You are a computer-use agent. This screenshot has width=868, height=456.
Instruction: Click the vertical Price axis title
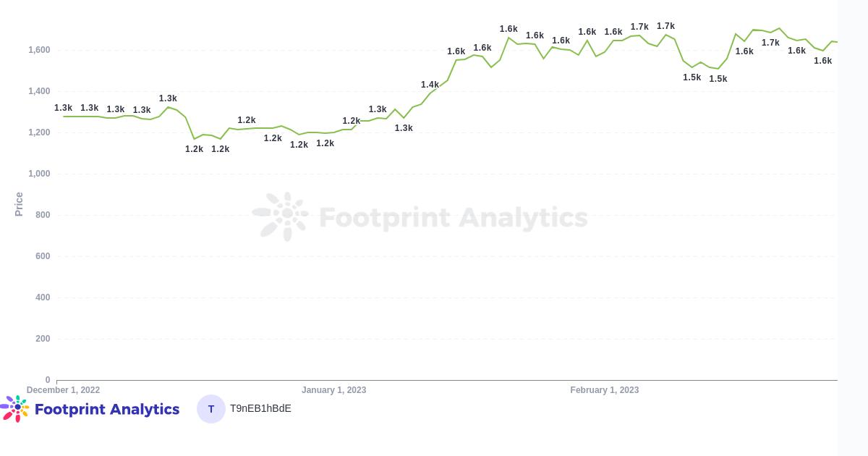pyautogui.click(x=20, y=204)
